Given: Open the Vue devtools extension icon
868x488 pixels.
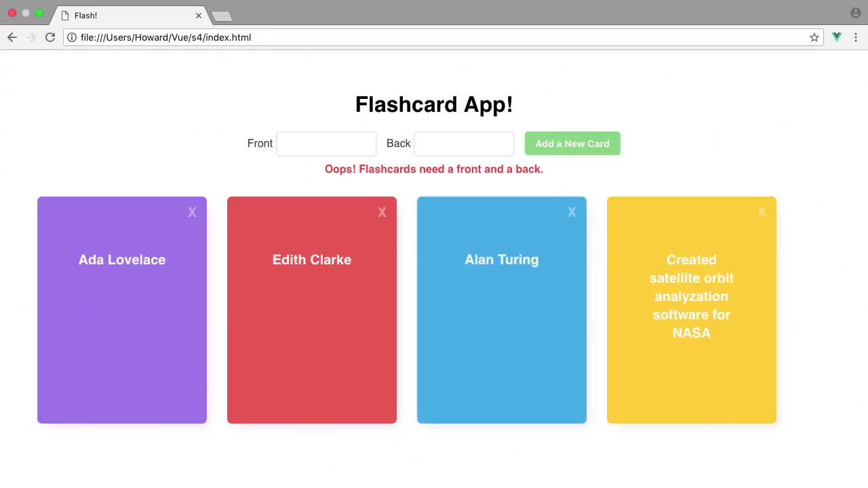Looking at the screenshot, I should click(837, 37).
